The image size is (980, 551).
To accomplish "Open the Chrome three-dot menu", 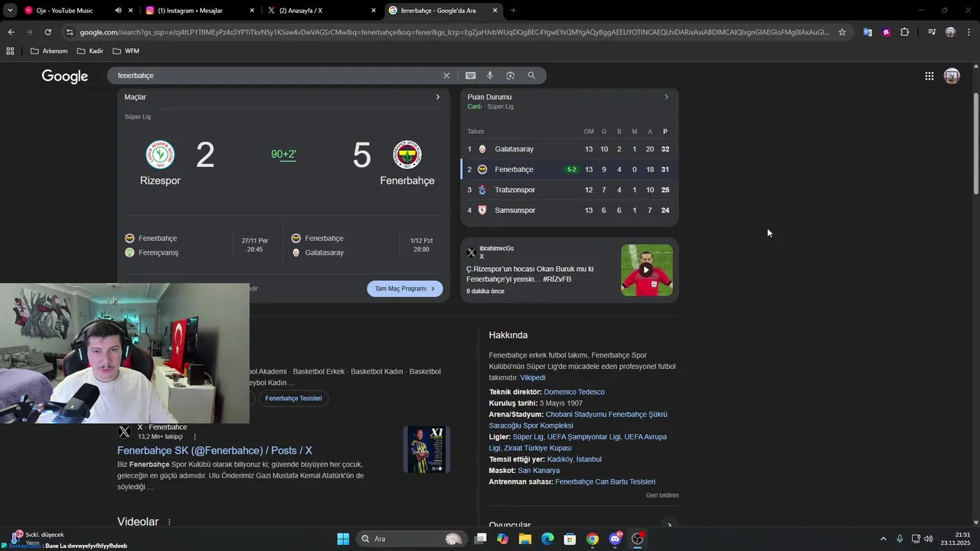I will pos(969,32).
